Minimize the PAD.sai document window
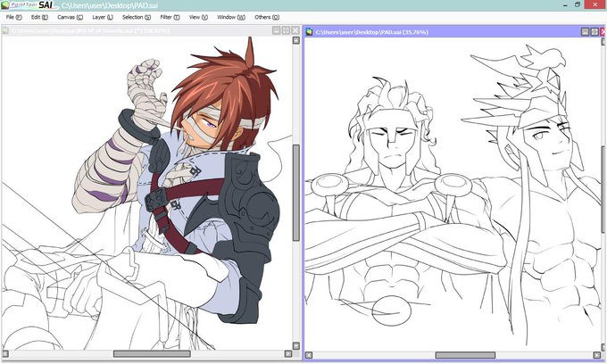The image size is (607, 364). 586,32
